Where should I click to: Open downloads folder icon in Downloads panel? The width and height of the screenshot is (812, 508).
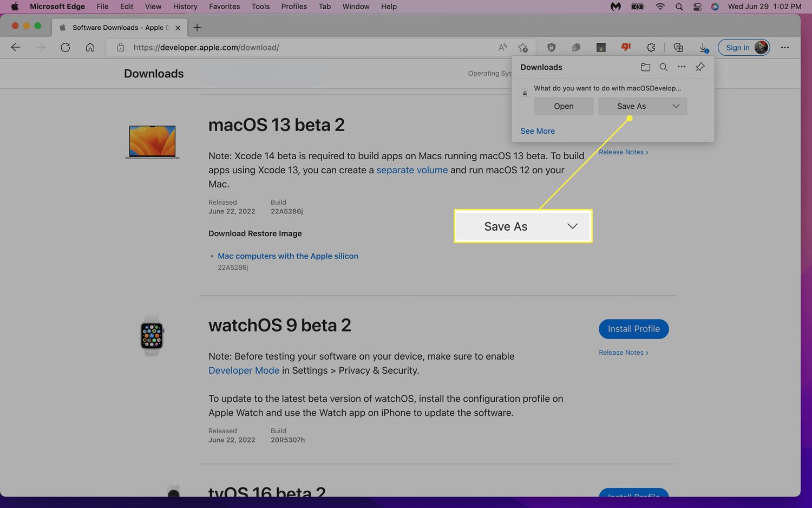[x=645, y=67]
